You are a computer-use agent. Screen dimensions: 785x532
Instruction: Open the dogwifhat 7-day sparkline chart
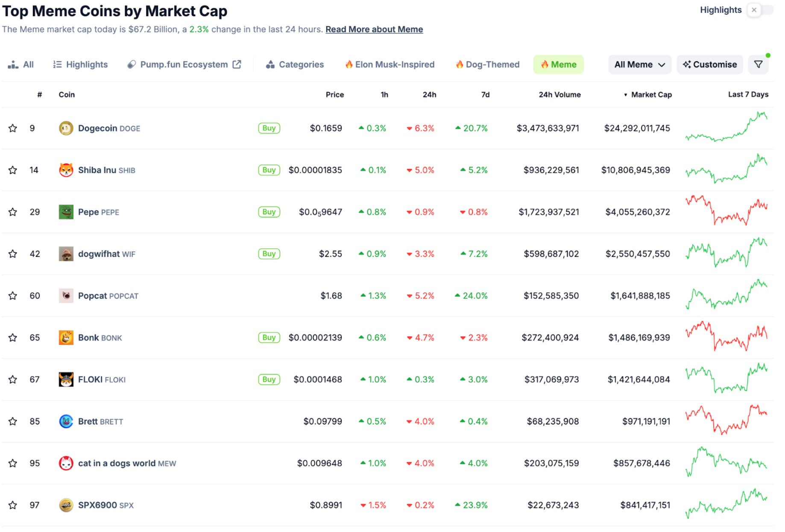tap(726, 253)
